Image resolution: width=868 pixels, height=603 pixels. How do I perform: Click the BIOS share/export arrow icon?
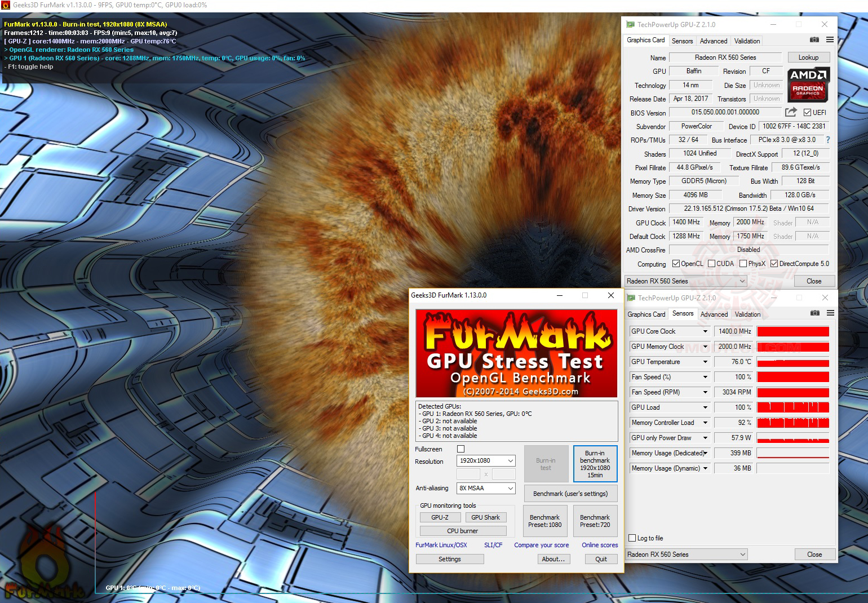coord(791,112)
